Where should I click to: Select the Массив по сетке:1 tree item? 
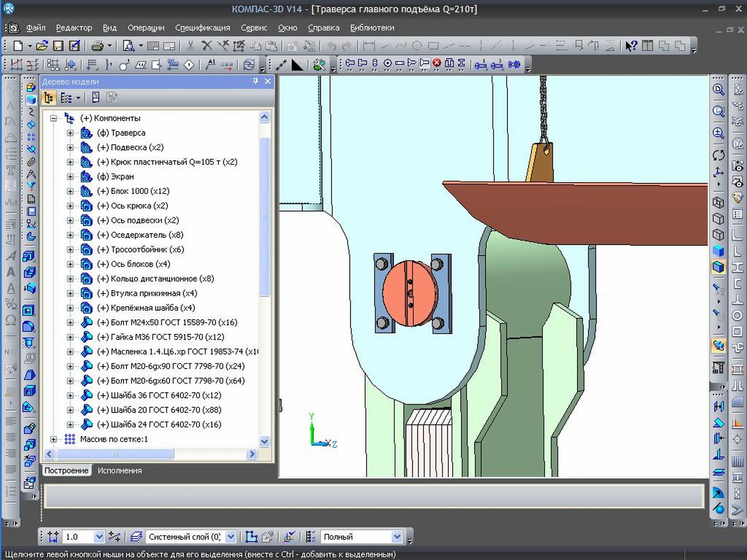[x=113, y=439]
